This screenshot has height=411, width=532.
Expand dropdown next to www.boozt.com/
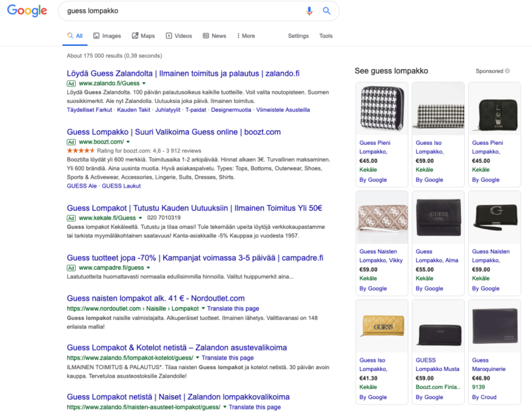click(x=128, y=142)
